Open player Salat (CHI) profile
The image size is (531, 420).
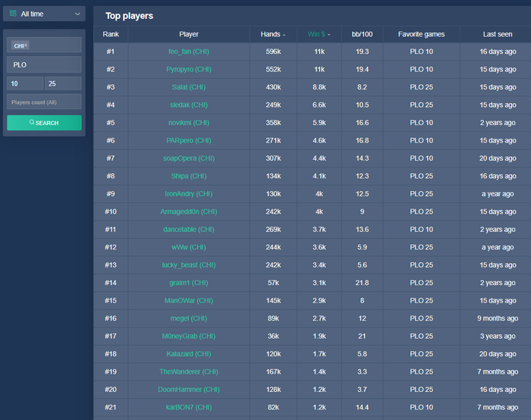point(189,87)
